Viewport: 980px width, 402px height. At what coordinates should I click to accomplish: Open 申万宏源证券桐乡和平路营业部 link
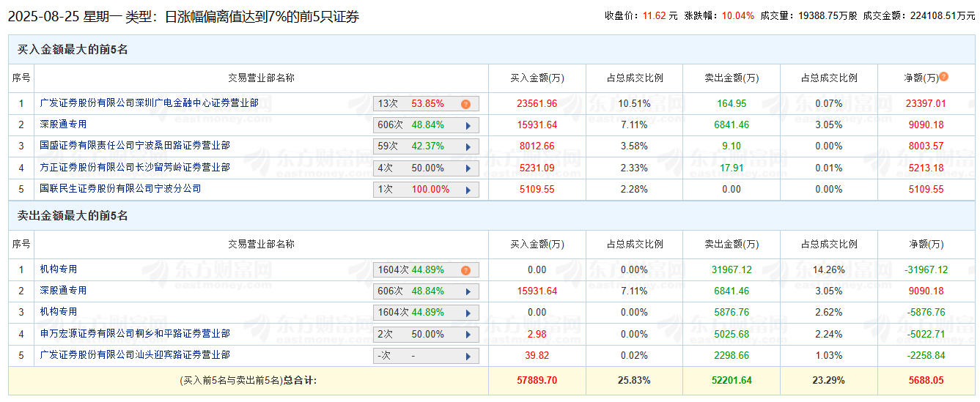coord(135,333)
